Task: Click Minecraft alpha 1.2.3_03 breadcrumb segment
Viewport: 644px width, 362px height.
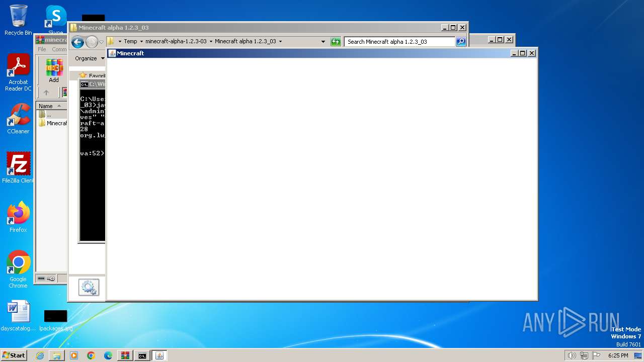Action: point(246,42)
